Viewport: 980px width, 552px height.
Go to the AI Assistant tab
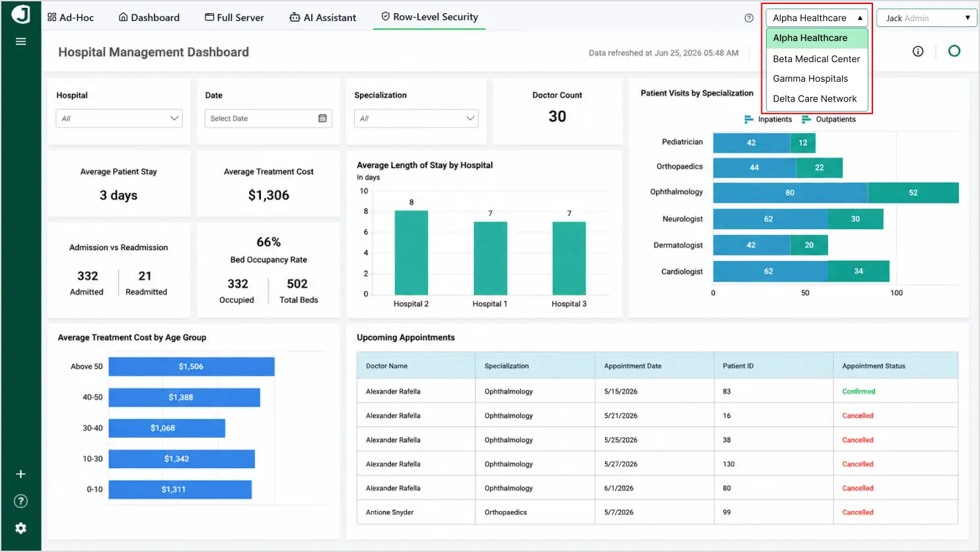(x=323, y=17)
